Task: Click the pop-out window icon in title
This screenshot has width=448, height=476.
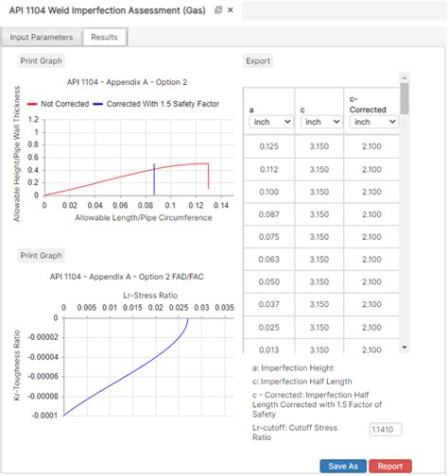Action: coord(218,10)
